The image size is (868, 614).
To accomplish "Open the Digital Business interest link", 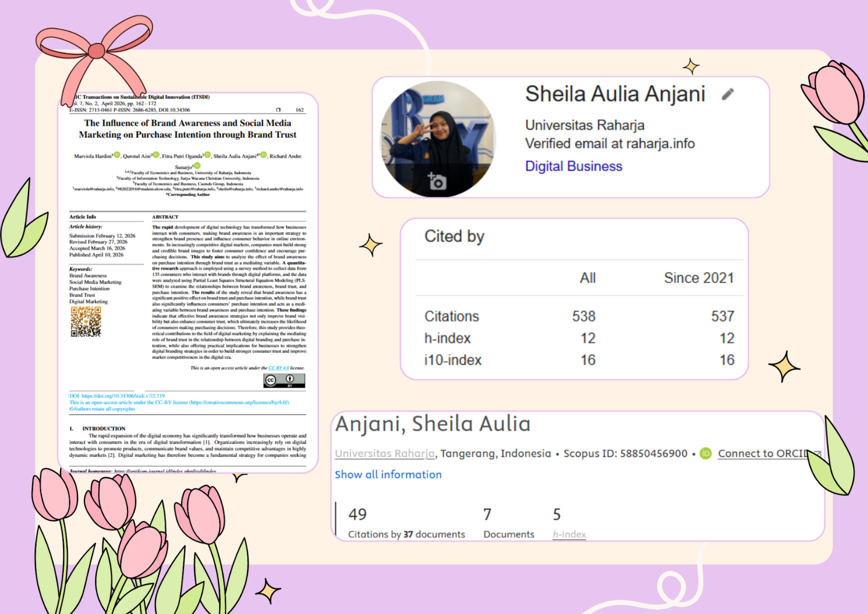I will [573, 166].
